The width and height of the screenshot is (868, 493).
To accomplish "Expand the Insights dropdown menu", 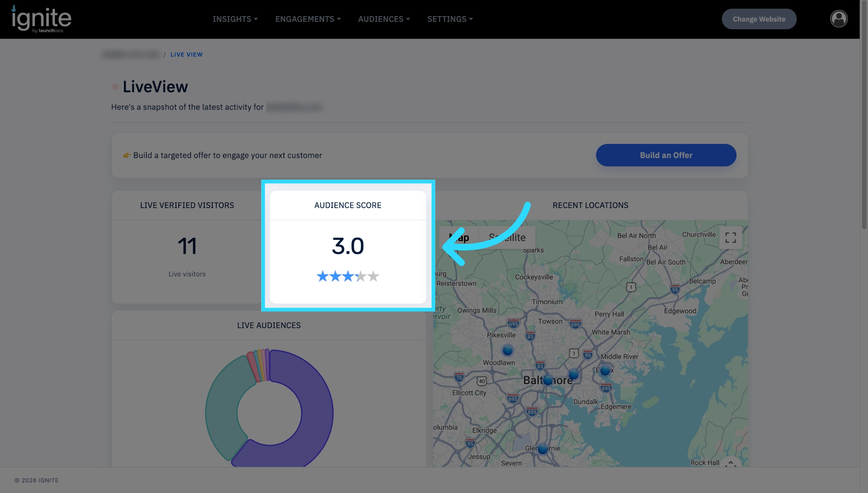I will [235, 19].
